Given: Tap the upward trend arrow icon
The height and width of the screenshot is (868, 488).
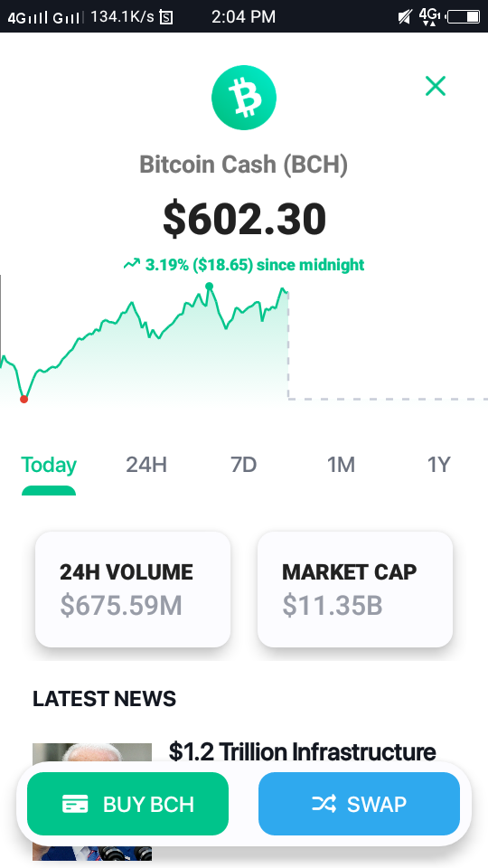Looking at the screenshot, I should point(132,264).
